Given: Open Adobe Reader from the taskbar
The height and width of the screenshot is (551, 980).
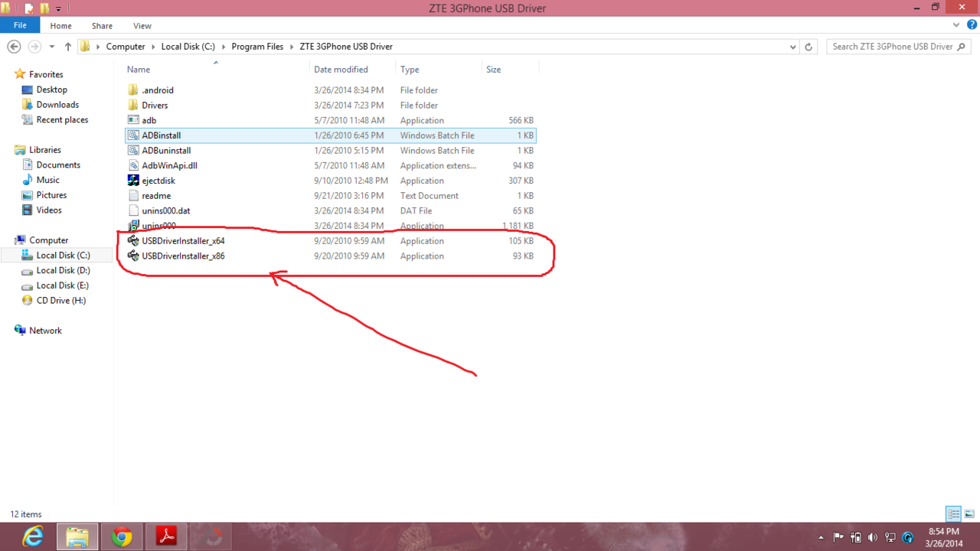Looking at the screenshot, I should tap(166, 537).
